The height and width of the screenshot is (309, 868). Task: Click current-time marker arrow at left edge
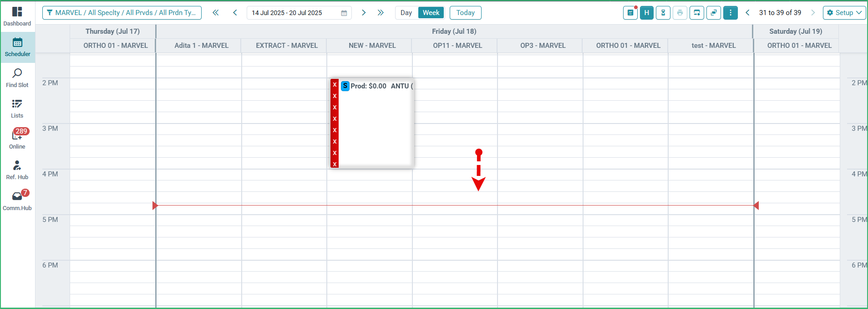pos(155,206)
